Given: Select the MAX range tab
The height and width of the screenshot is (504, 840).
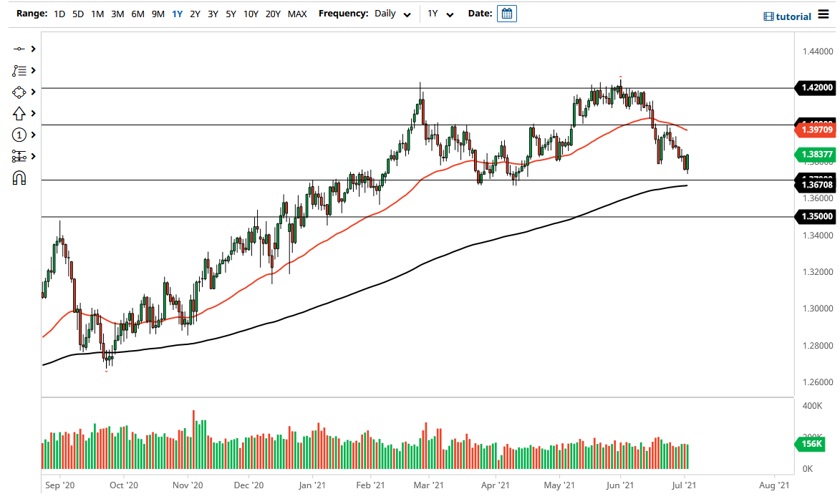Looking at the screenshot, I should pyautogui.click(x=297, y=13).
